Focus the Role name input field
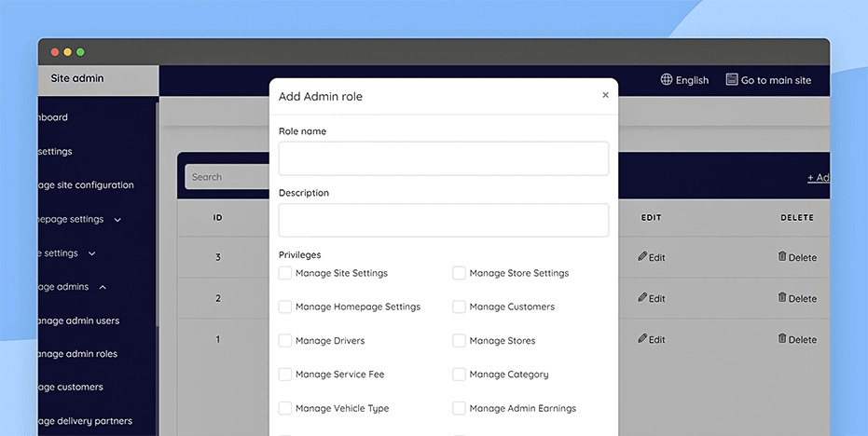Image resolution: width=868 pixels, height=436 pixels. (x=444, y=158)
